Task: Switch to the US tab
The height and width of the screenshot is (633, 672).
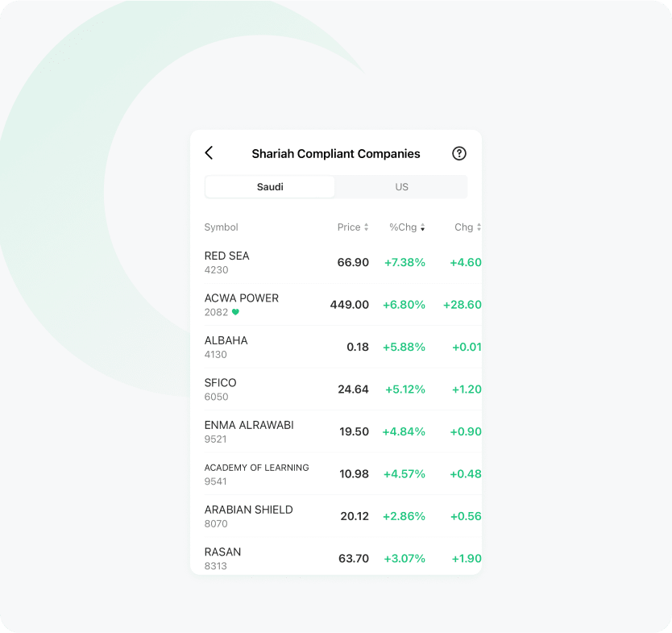Action: coord(401,187)
